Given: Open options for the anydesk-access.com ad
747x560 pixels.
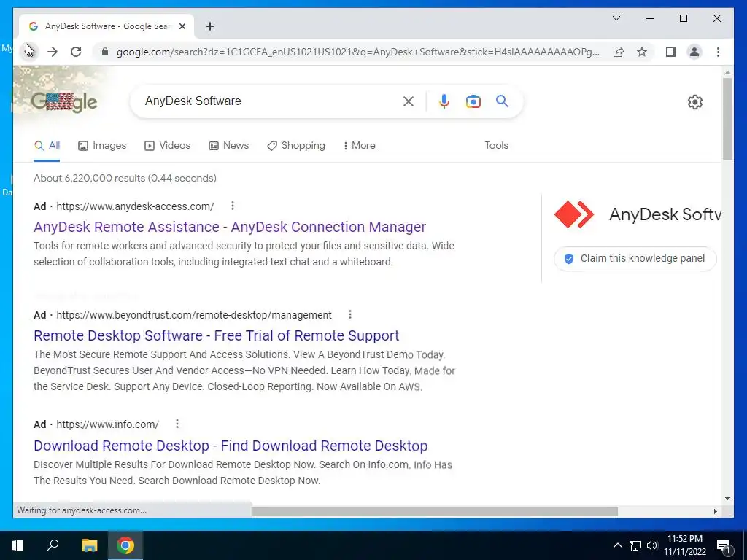Looking at the screenshot, I should pyautogui.click(x=233, y=206).
